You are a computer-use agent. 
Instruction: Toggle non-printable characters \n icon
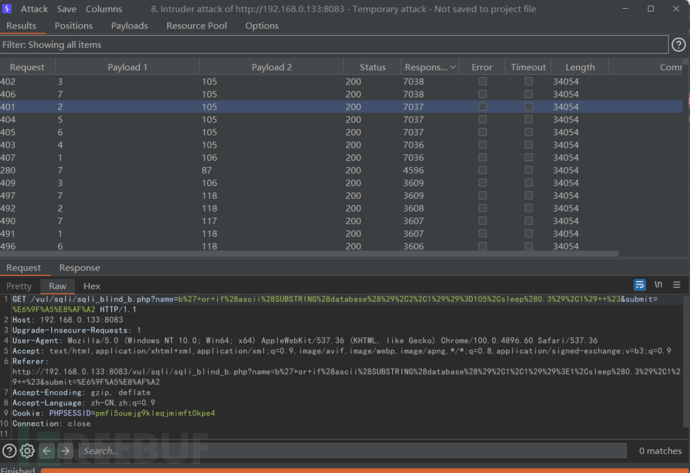tap(658, 285)
